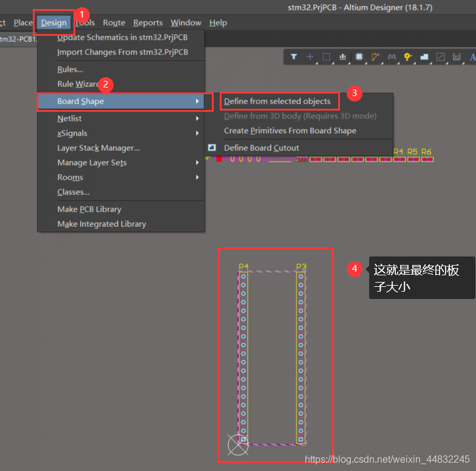
Task: Switch to the stm32-PCB1 document tab
Action: pyautogui.click(x=18, y=39)
